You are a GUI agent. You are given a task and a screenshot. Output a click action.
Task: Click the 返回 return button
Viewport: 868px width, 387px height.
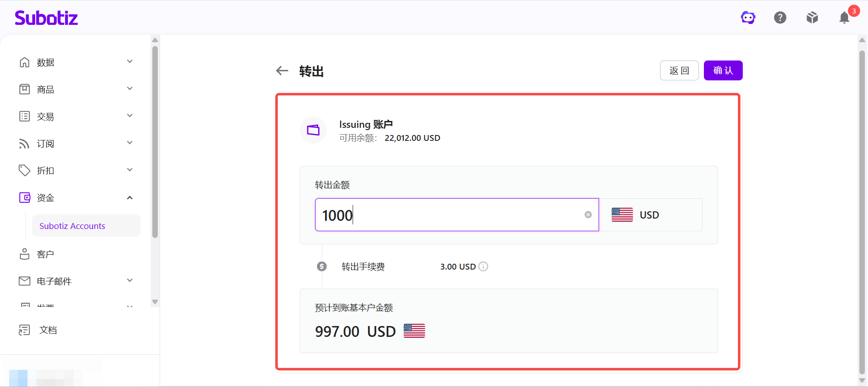679,70
